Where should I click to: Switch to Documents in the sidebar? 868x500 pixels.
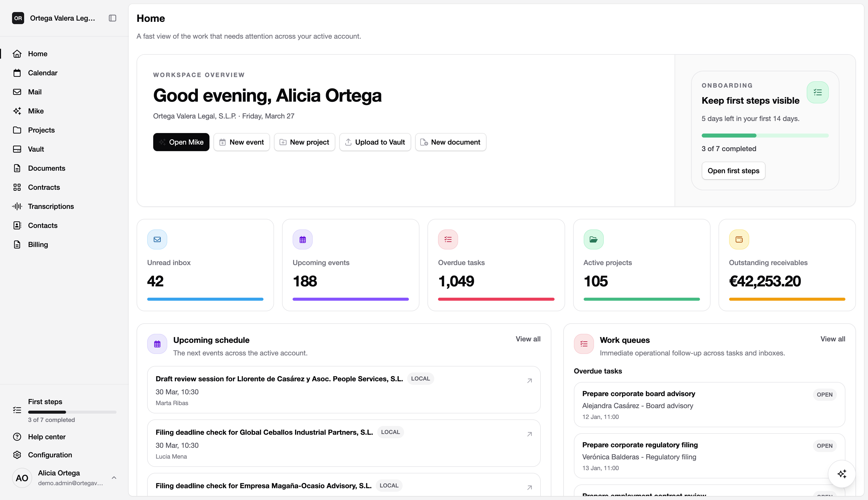point(46,168)
